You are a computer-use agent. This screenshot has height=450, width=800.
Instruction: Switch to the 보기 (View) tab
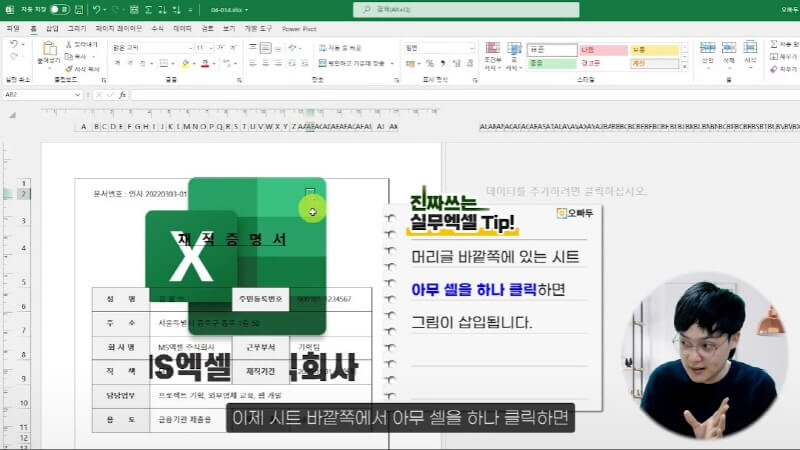click(229, 29)
